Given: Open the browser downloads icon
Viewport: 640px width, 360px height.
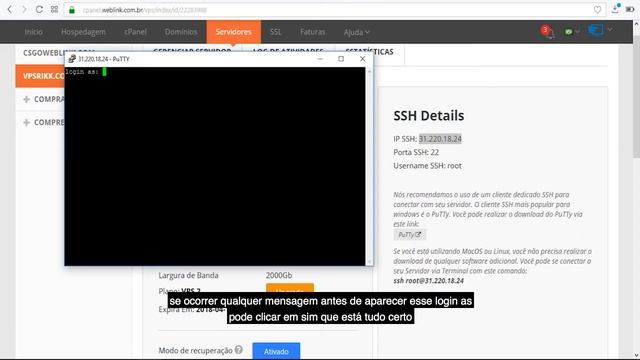Looking at the screenshot, I should [x=616, y=9].
